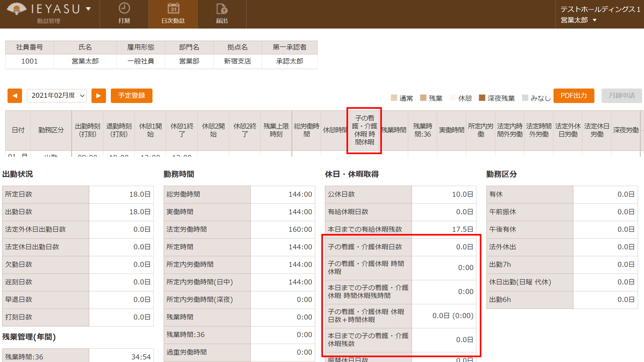Screen dimensions: 644x362
Task: Click the 法定休日労働 column header
Action: point(597,130)
